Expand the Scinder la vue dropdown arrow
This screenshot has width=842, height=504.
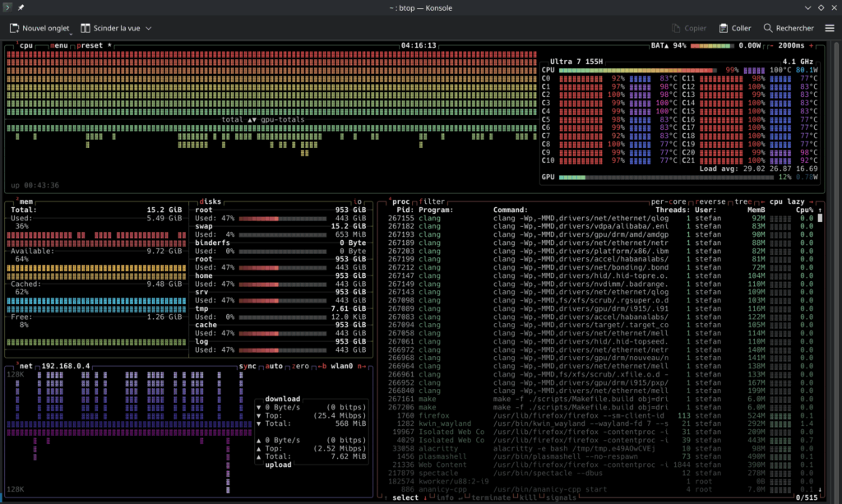point(149,28)
